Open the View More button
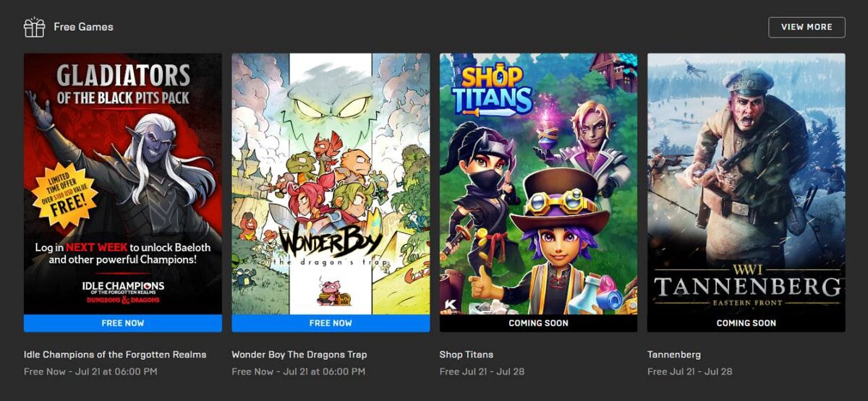Screen dimensions: 868x401 click(x=807, y=27)
